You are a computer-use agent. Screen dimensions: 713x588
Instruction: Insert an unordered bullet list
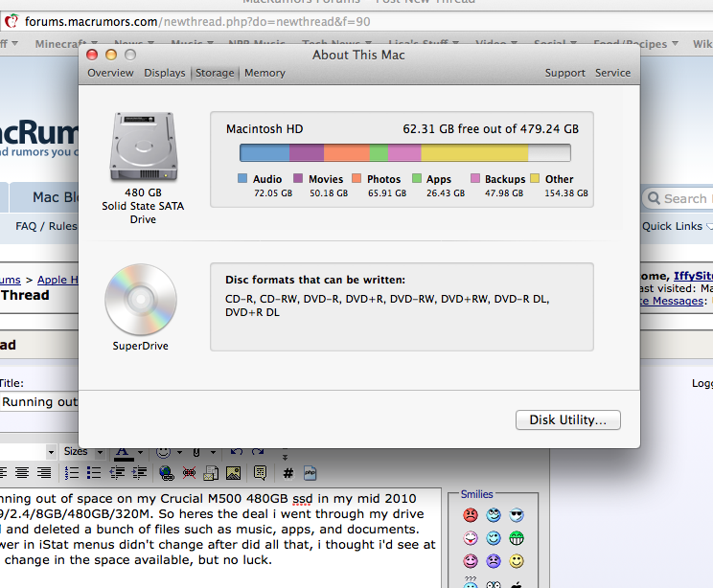[x=94, y=473]
